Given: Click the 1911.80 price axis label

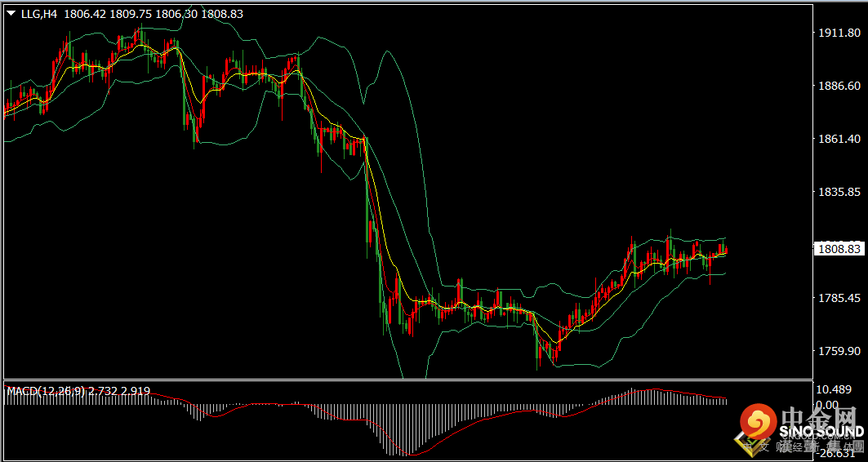Looking at the screenshot, I should [839, 33].
